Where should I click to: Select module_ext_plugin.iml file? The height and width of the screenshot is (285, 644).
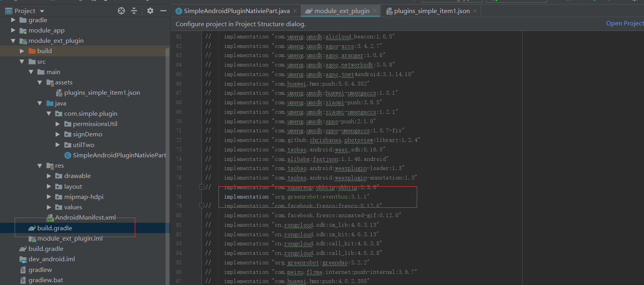(x=70, y=239)
